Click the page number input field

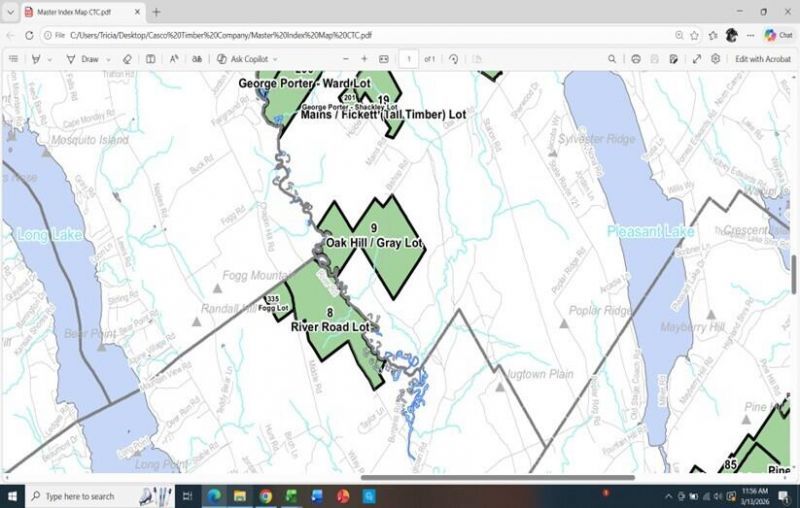[x=408, y=59]
